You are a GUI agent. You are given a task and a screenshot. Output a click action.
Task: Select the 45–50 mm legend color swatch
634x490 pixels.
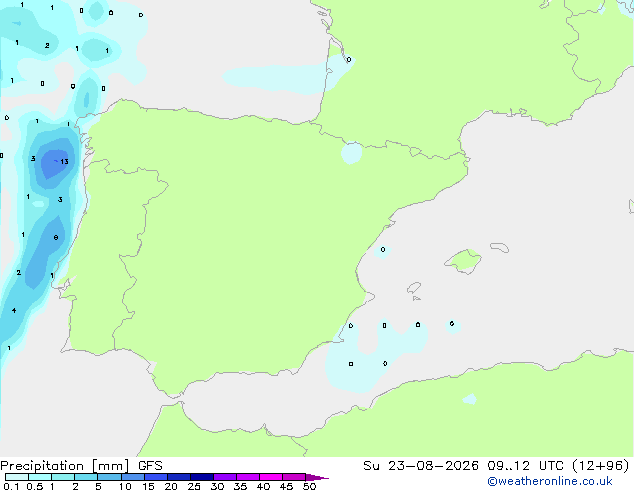(294, 477)
